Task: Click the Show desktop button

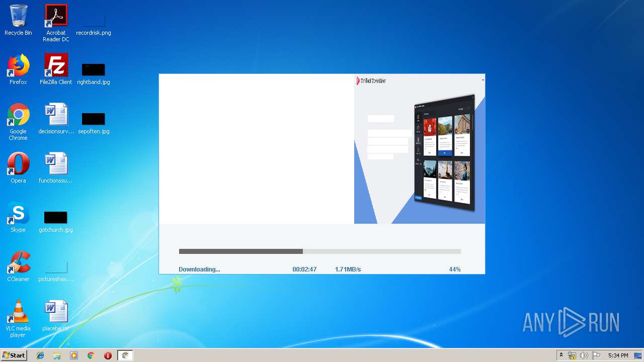Action: [638, 355]
